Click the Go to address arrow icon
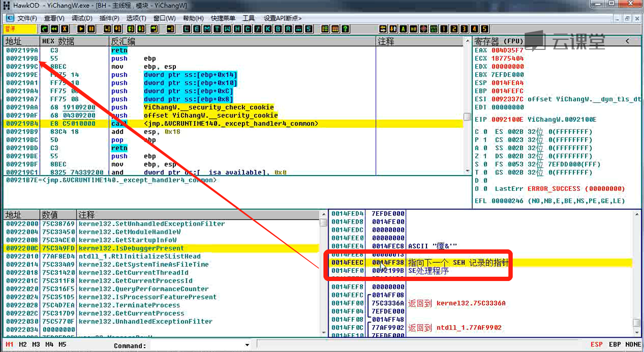This screenshot has height=352, width=644. point(170,29)
